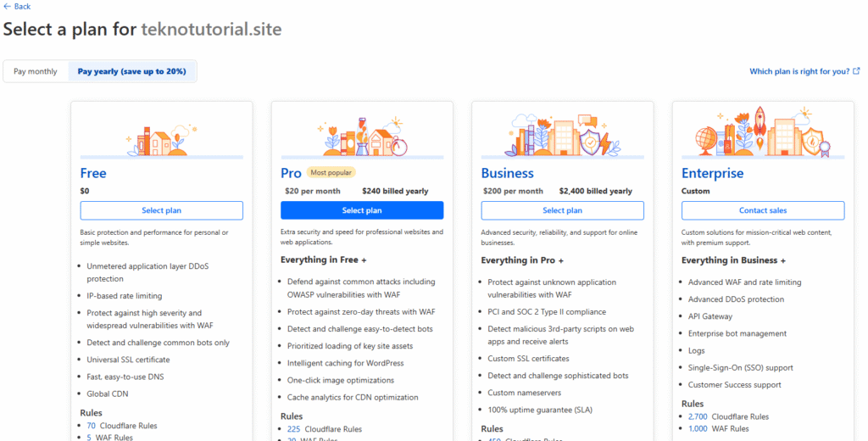
Task: Click 'IP-based rate limiting' feature
Action: 125,296
